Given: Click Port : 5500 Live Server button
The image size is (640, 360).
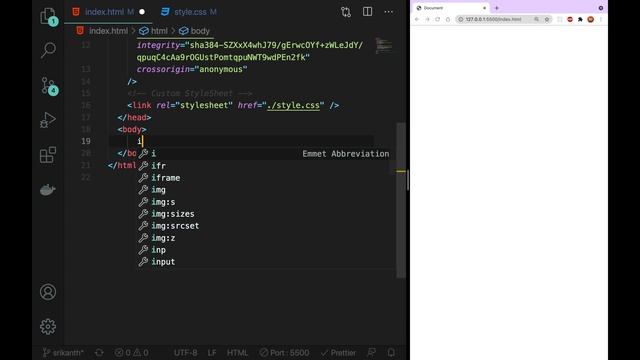Looking at the screenshot, I should pyautogui.click(x=284, y=353).
